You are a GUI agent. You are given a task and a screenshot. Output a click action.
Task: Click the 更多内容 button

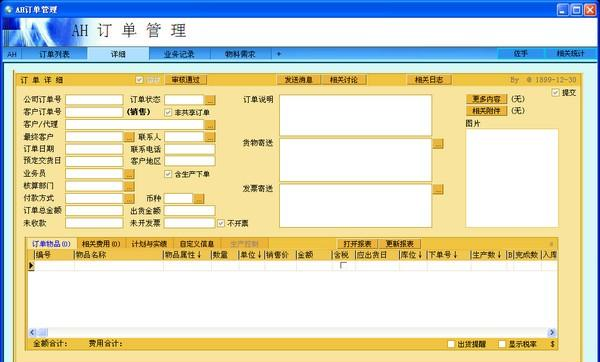(486, 99)
